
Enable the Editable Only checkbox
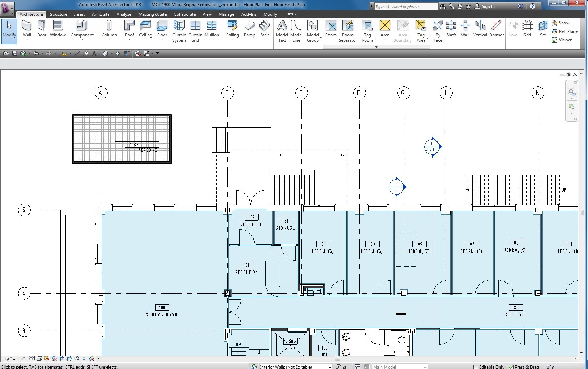pos(476,367)
